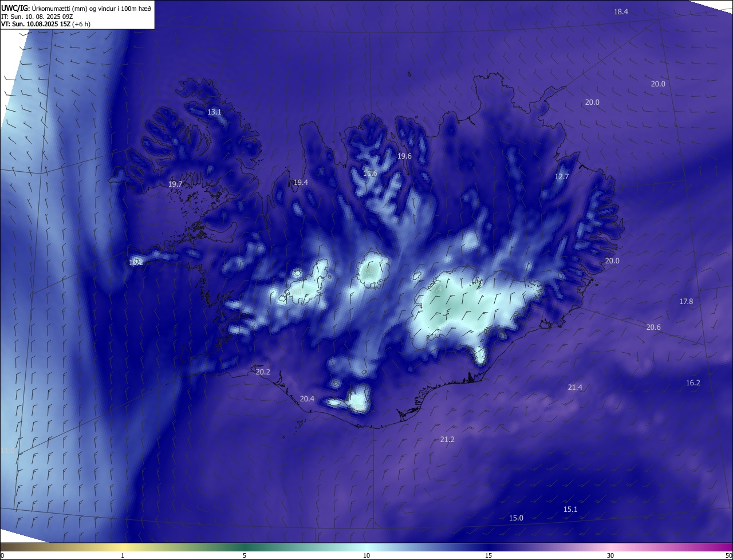Click the 19.4 value label
This screenshot has width=733, height=560.
pos(301,183)
